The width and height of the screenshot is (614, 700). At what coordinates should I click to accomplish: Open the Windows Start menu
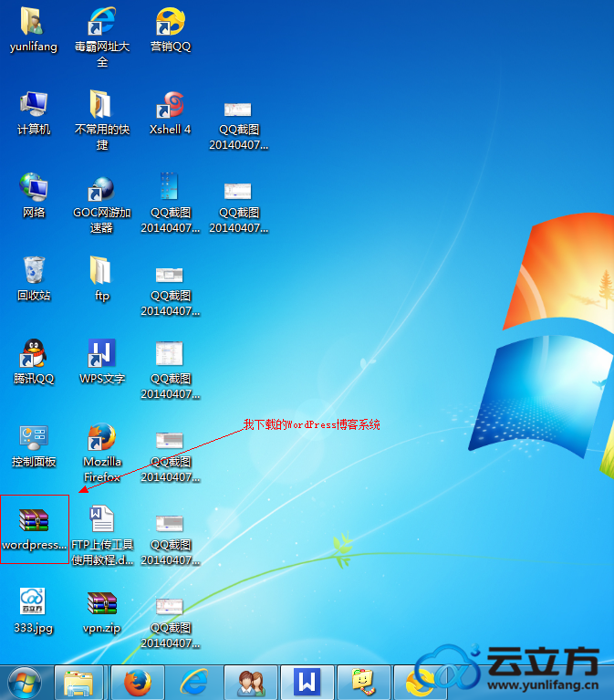pyautogui.click(x=24, y=683)
